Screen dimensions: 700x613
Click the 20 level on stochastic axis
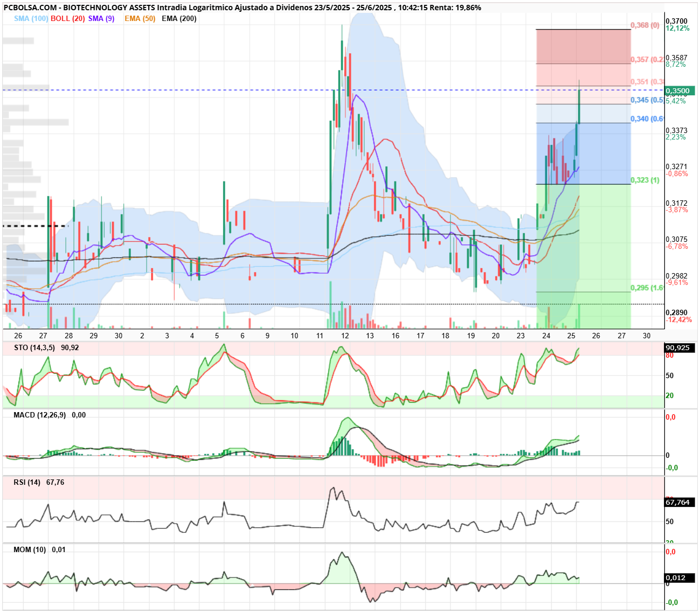point(670,396)
